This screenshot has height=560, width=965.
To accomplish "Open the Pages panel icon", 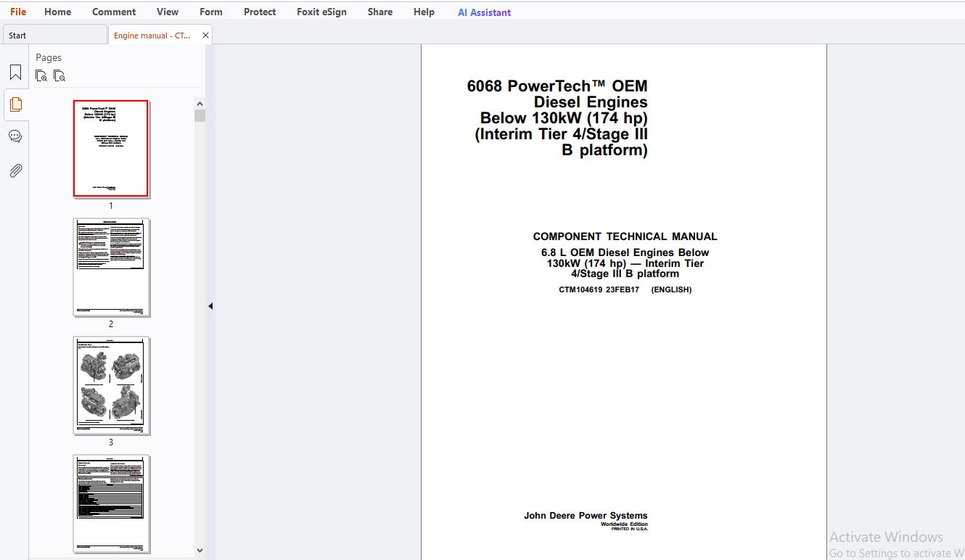I will pyautogui.click(x=15, y=104).
